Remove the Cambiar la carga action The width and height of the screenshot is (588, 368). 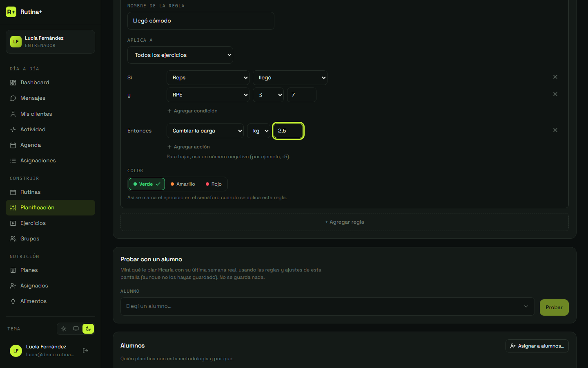pos(555,130)
